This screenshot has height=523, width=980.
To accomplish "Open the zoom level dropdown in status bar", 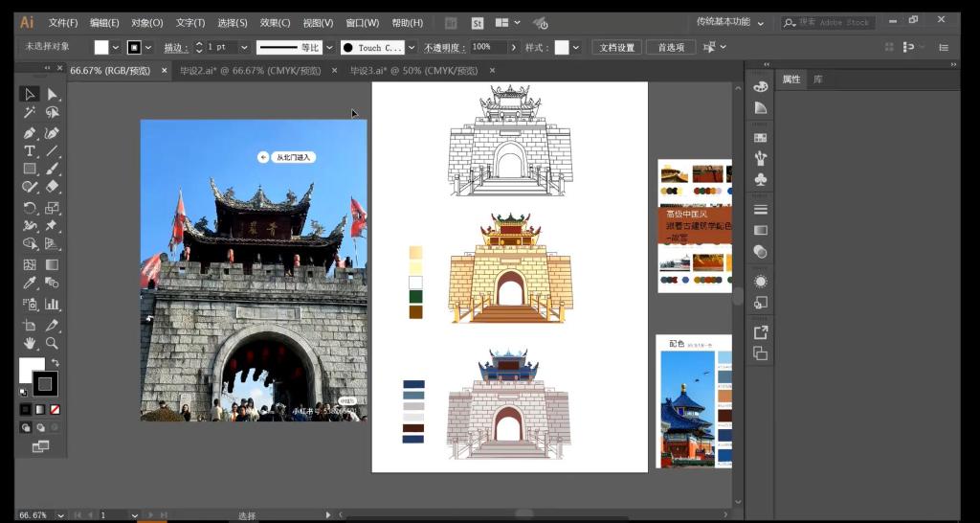I will [61, 515].
